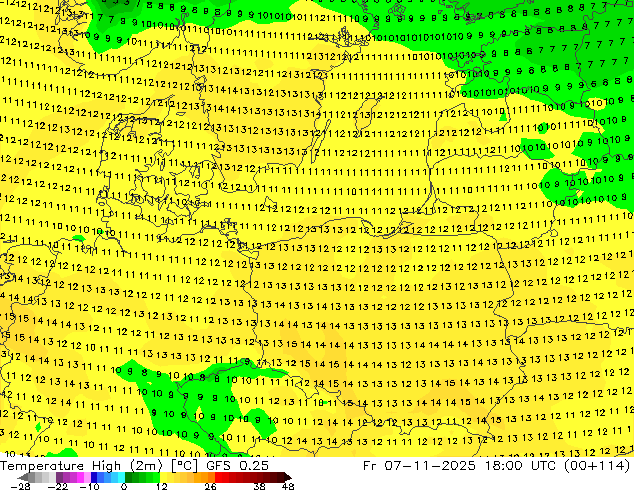Click the "Fr 07-11-2025" forecast date
Viewport: 634px width, 490px height.
pos(419,466)
